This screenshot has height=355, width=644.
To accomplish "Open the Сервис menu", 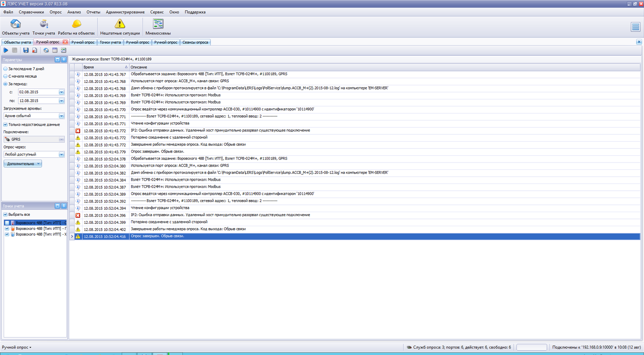I will 157,12.
